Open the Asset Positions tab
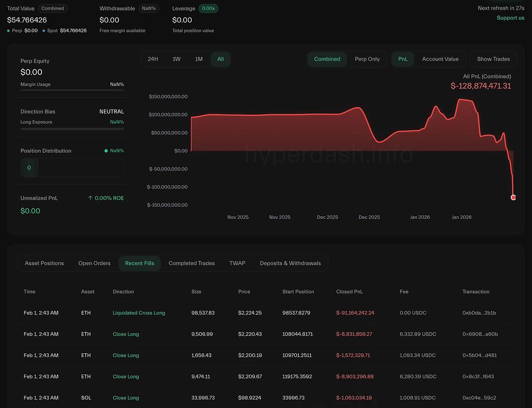The width and height of the screenshot is (532, 408). click(44, 263)
